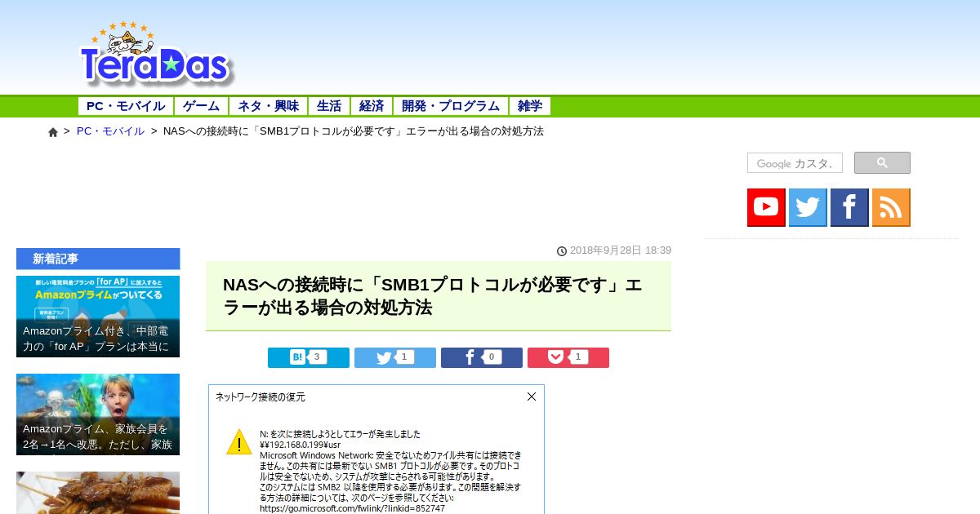The image size is (980, 514).
Task: Open the Twitter profile icon
Action: pos(808,207)
